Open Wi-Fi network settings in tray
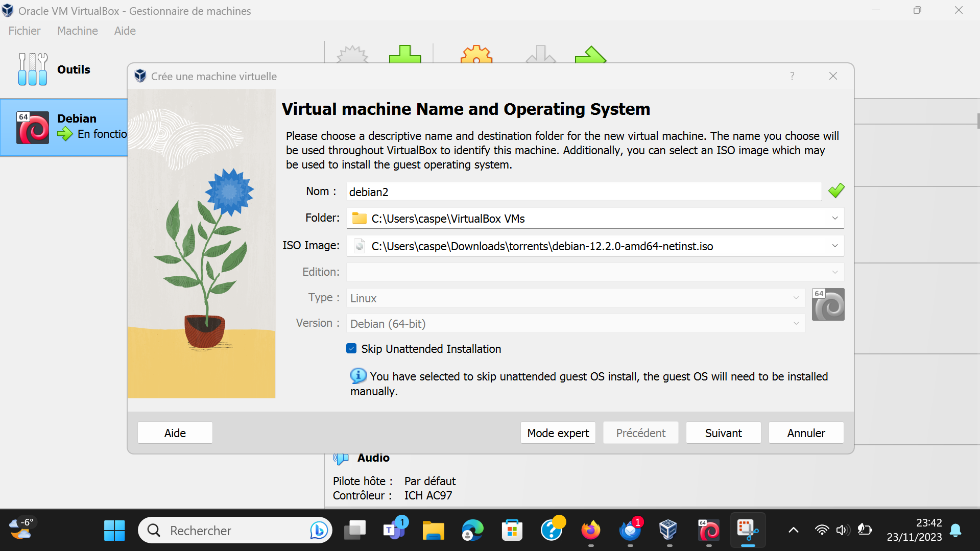 822,531
